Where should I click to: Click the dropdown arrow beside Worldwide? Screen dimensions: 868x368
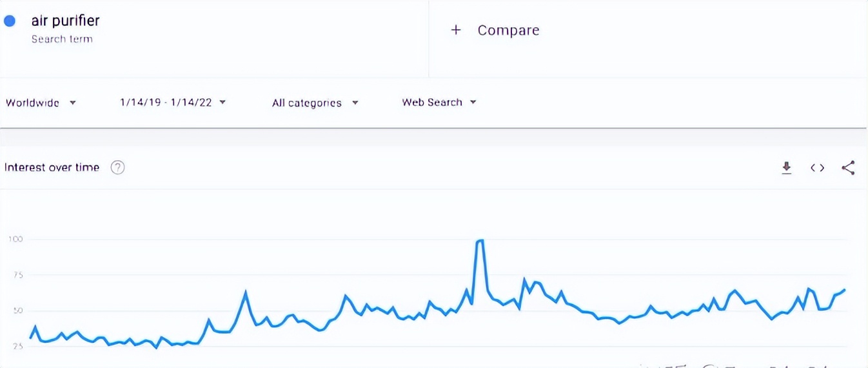click(x=73, y=103)
